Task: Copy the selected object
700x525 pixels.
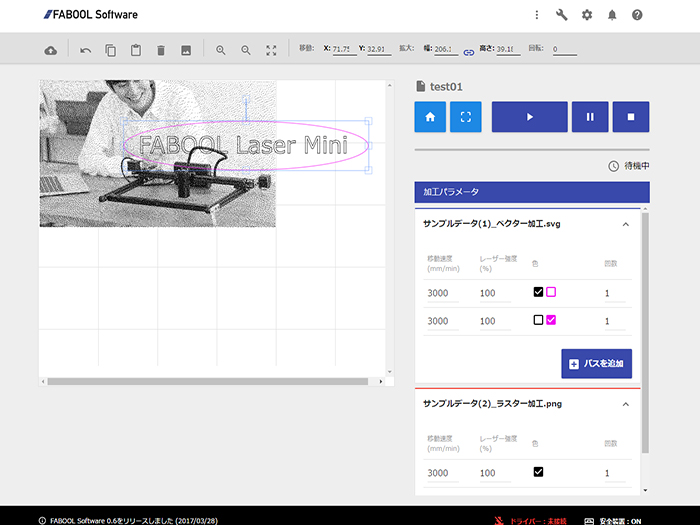Action: pyautogui.click(x=110, y=50)
